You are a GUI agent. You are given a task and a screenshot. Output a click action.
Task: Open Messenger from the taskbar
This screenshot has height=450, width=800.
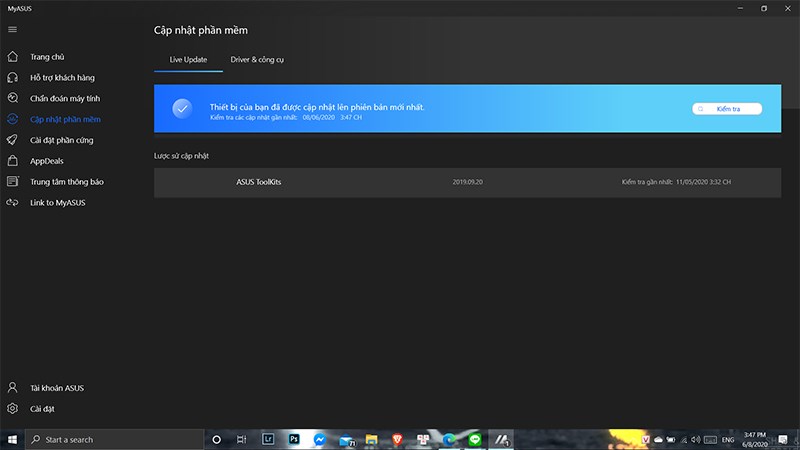[319, 439]
